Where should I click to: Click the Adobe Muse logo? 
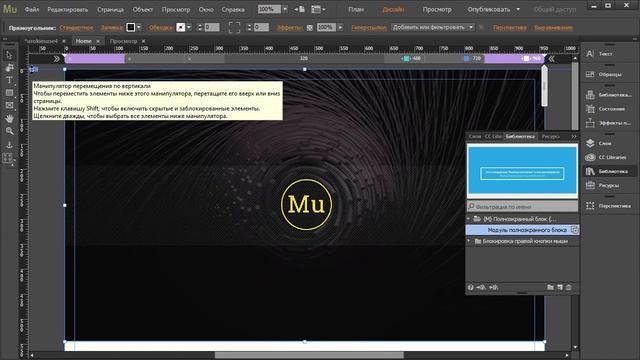click(10, 9)
